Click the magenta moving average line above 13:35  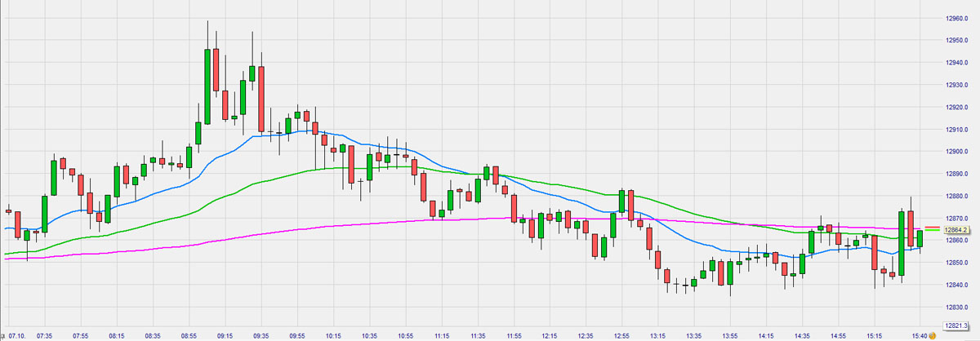tap(694, 220)
